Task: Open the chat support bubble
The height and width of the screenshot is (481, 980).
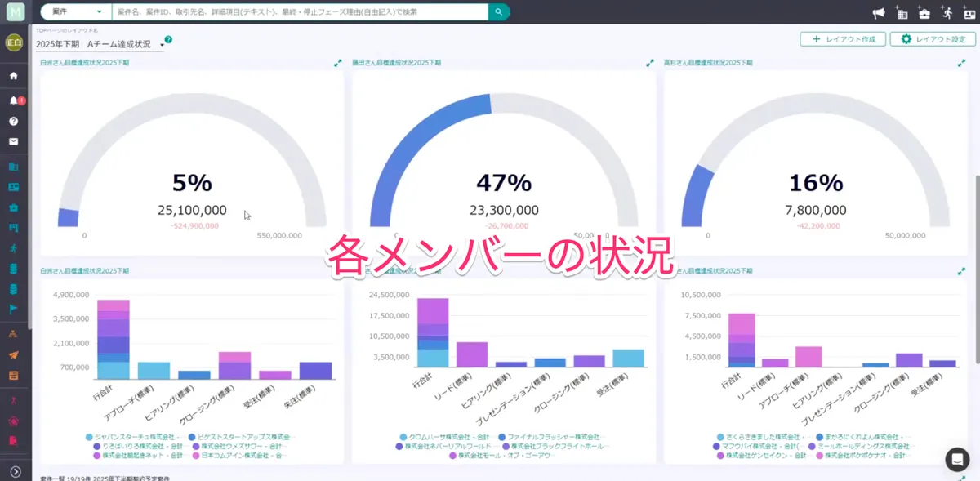Action: pos(956,459)
